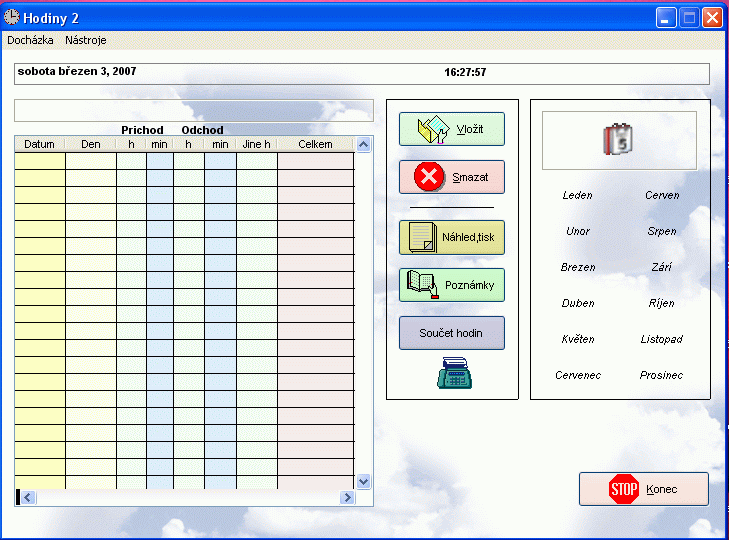This screenshot has width=729, height=540.
Task: Click the fax machine icon
Action: (454, 373)
